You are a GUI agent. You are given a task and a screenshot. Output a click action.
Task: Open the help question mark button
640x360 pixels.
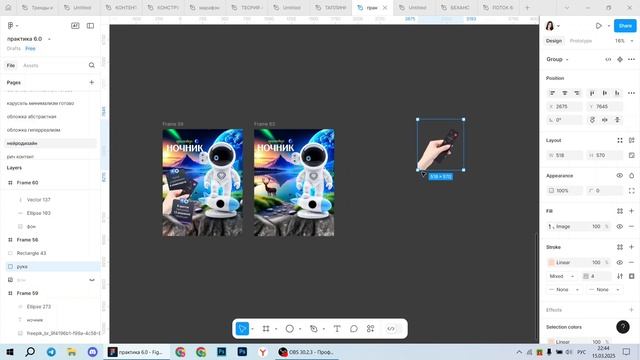pyautogui.click(x=623, y=327)
